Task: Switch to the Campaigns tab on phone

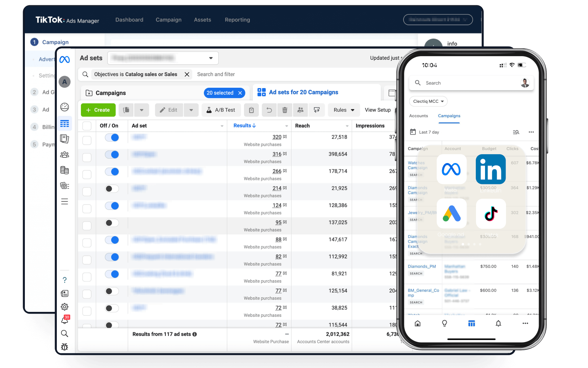Action: click(x=449, y=116)
